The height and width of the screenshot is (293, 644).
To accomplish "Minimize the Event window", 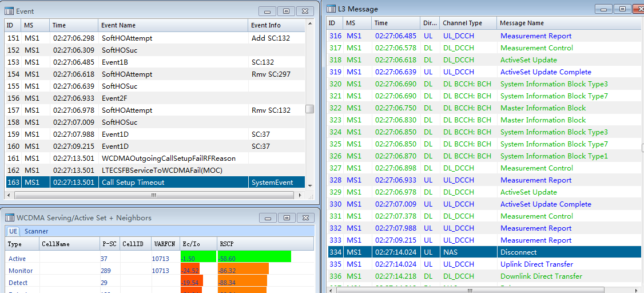I will [268, 11].
